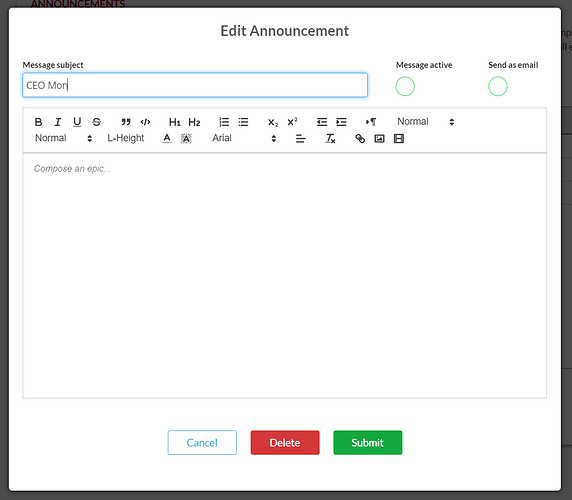
Task: Enable the Send as email option
Action: tap(498, 86)
